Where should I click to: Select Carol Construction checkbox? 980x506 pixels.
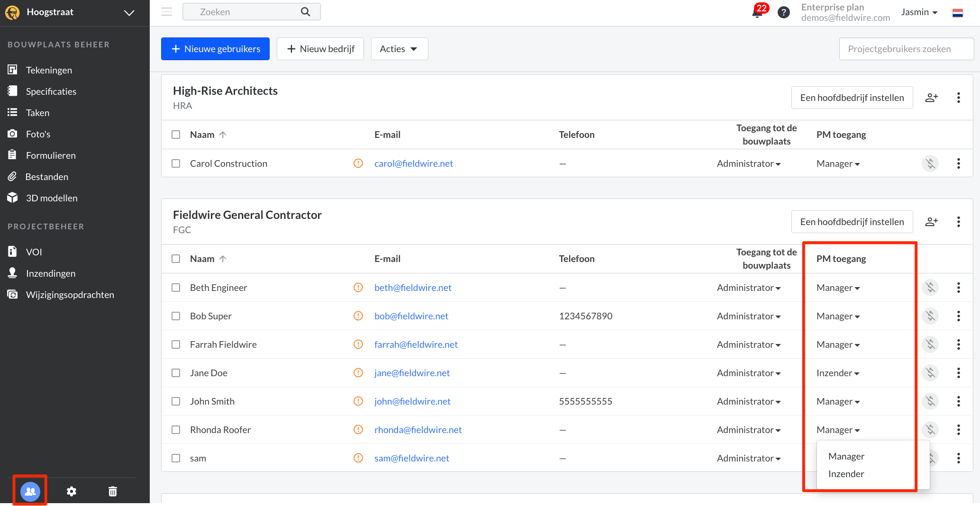(x=176, y=163)
